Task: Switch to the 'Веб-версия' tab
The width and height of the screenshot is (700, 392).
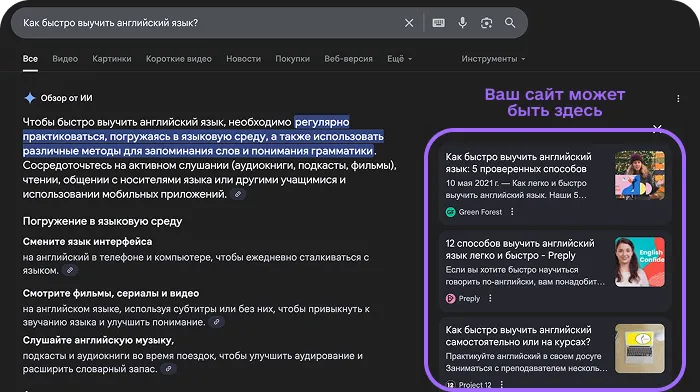Action: [x=348, y=59]
